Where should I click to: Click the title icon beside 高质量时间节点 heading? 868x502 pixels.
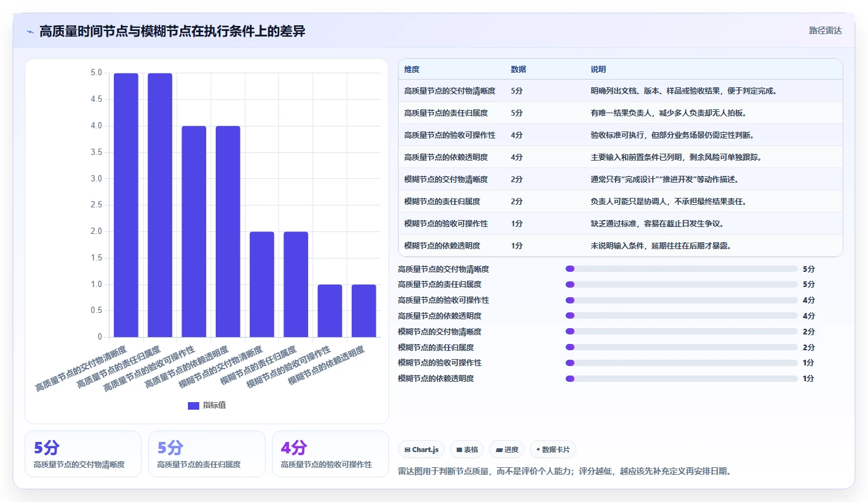click(30, 32)
